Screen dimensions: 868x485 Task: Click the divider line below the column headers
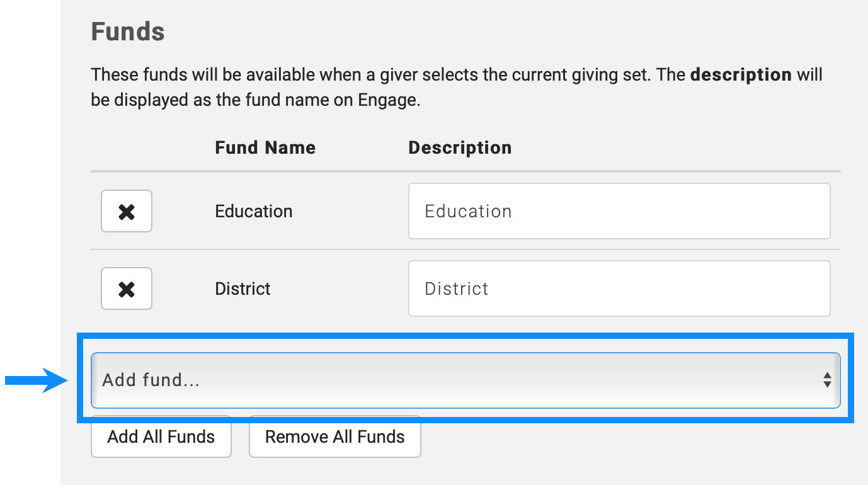tap(465, 171)
